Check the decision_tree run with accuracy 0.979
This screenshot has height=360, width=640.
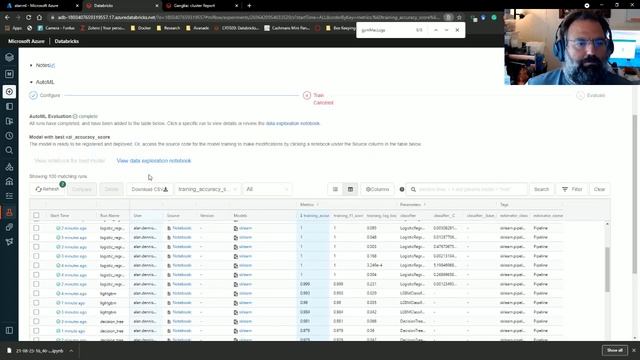click(x=36, y=331)
